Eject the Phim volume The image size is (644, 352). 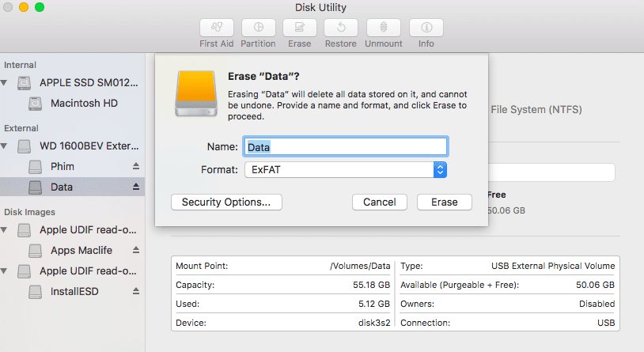(135, 167)
